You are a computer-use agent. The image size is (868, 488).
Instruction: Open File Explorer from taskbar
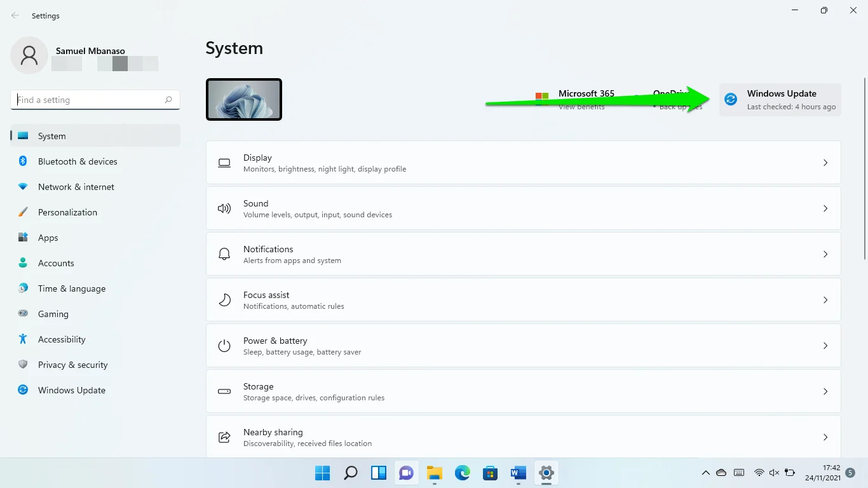tap(435, 473)
